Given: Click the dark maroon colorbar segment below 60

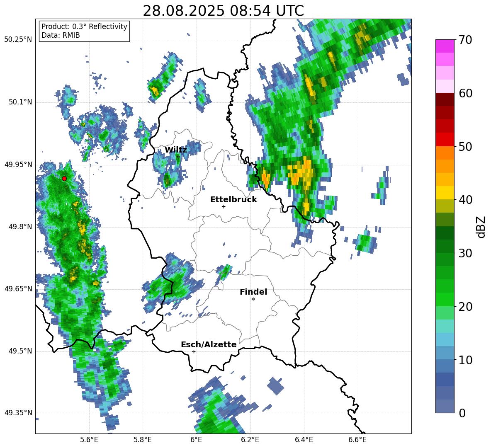Looking at the screenshot, I should coord(445,99).
